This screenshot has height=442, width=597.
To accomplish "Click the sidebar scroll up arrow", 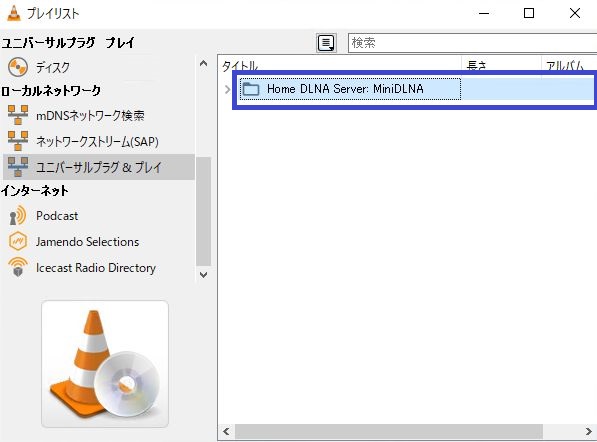I will tap(204, 63).
